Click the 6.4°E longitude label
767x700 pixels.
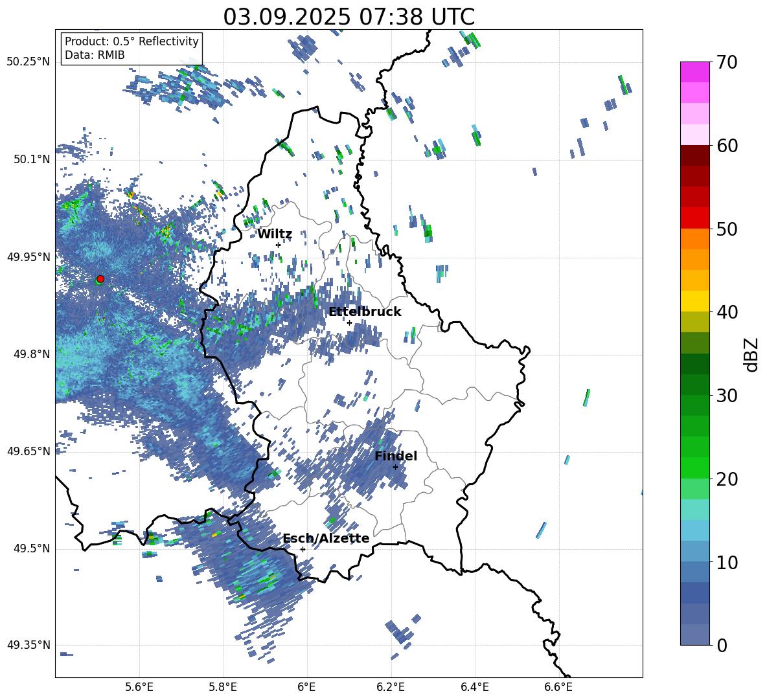click(x=474, y=687)
